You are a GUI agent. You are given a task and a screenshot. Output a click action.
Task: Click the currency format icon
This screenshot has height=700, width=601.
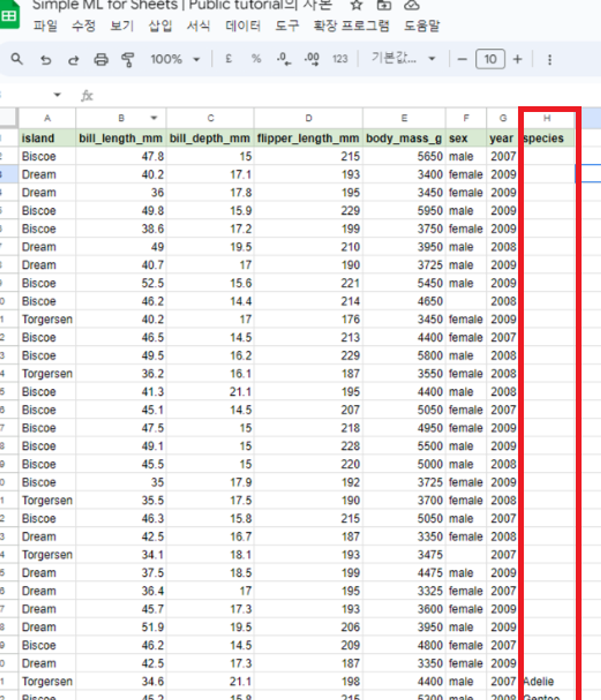point(229,59)
